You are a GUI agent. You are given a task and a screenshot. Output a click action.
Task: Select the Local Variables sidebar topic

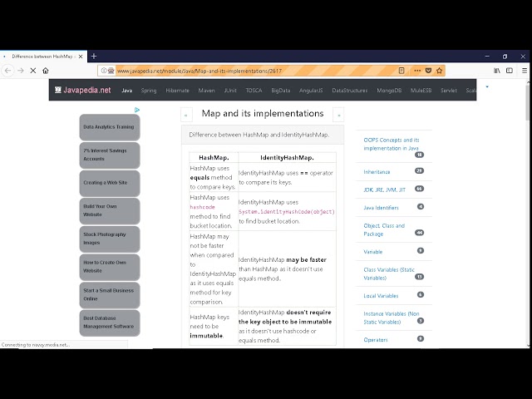click(x=381, y=295)
